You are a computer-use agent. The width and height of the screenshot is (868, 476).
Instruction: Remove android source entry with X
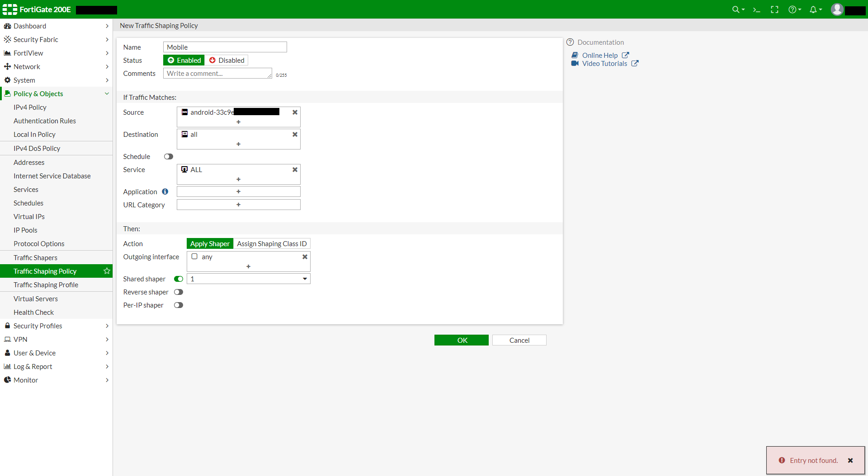point(295,112)
